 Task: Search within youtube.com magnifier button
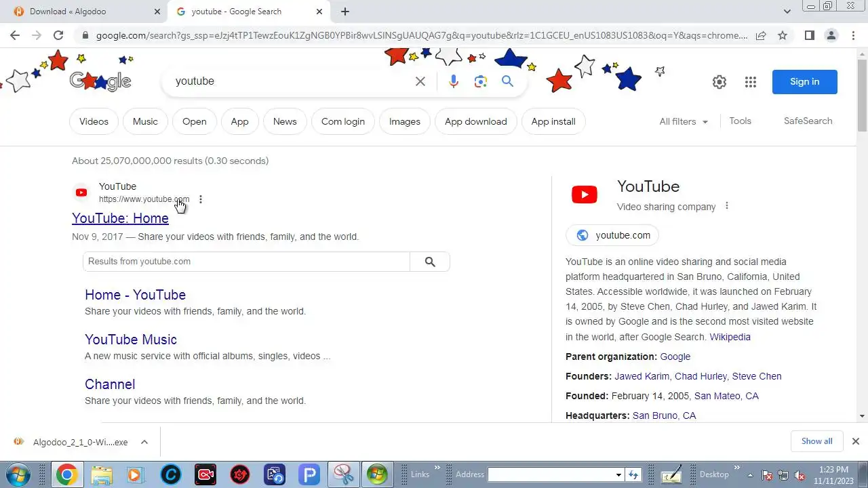point(430,262)
